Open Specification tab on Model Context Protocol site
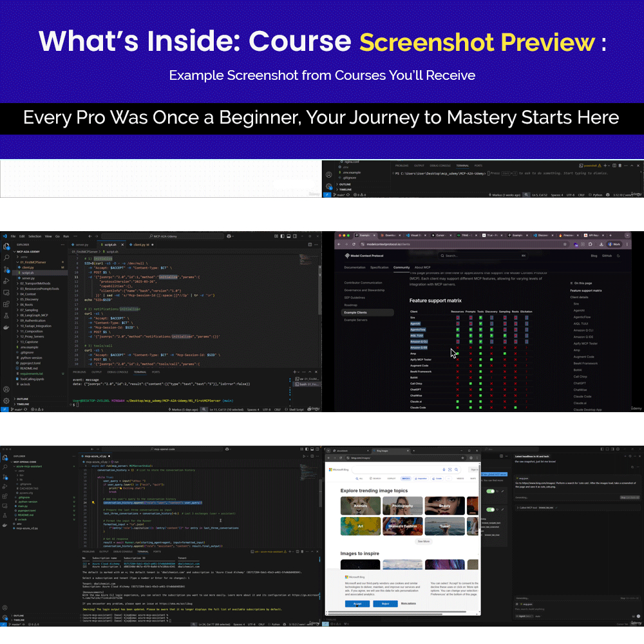644x644 pixels. click(379, 267)
